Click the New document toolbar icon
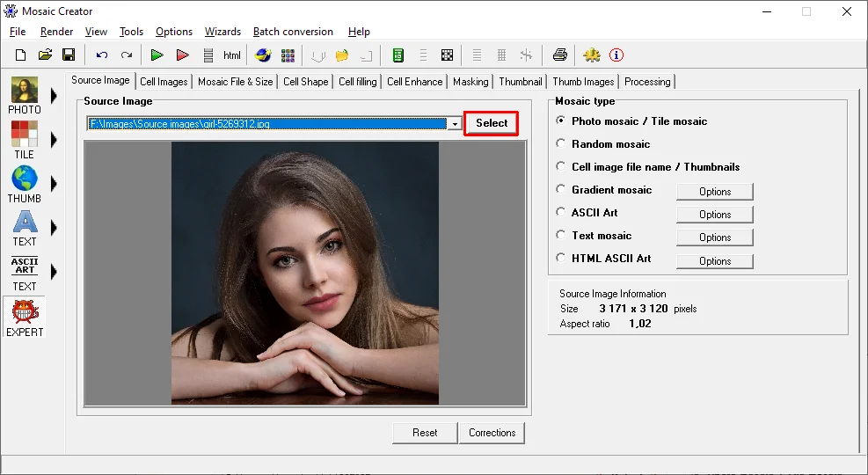Viewport: 868px width, 475px height. point(20,55)
